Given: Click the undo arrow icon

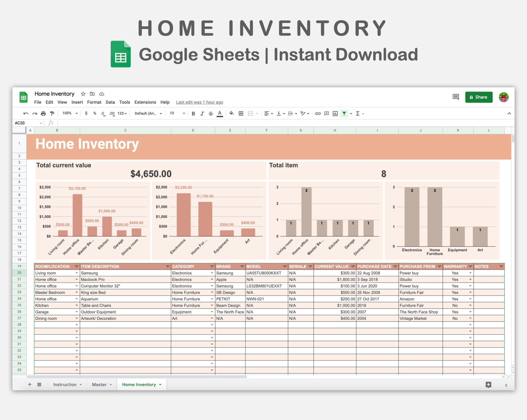Looking at the screenshot, I should [x=26, y=113].
